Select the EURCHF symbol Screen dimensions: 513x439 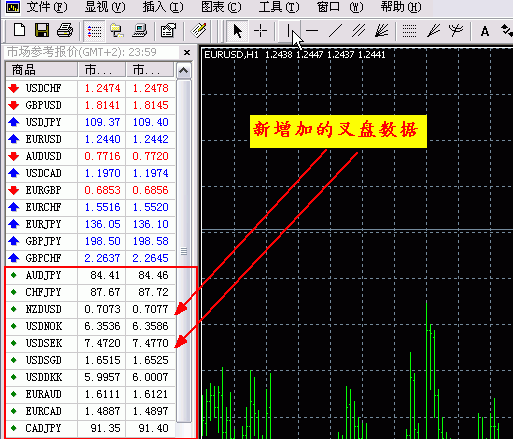pos(43,207)
